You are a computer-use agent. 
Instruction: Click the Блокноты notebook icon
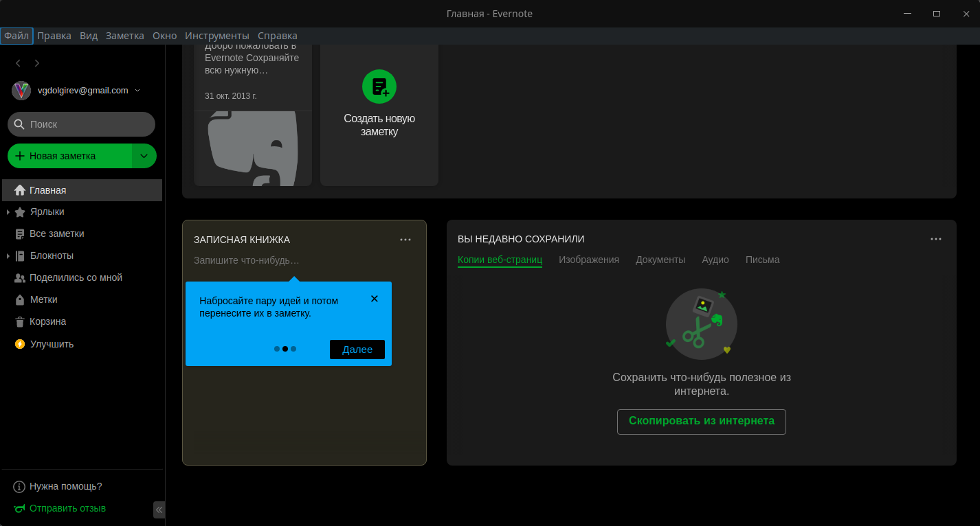20,256
